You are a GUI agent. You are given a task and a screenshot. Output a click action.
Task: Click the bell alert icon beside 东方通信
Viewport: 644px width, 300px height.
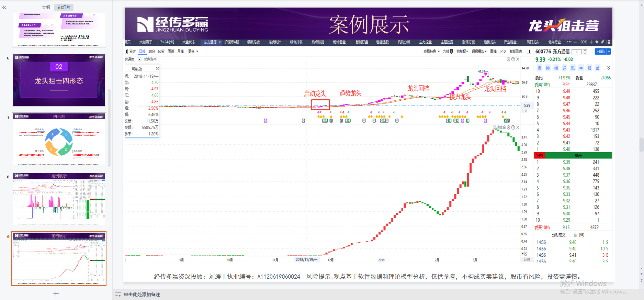point(585,52)
